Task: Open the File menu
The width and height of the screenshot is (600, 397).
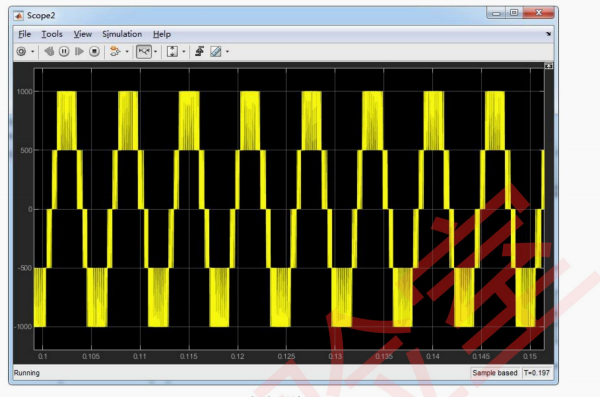Action: tap(24, 34)
